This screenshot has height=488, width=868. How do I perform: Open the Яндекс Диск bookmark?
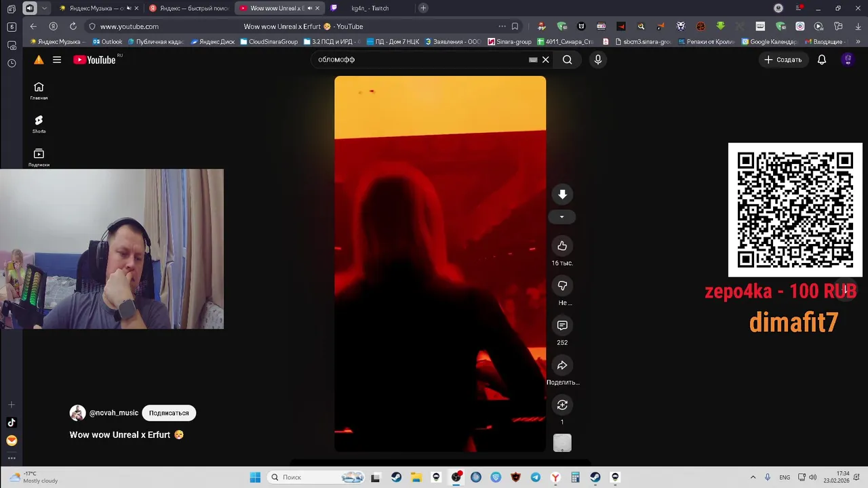[x=213, y=42]
